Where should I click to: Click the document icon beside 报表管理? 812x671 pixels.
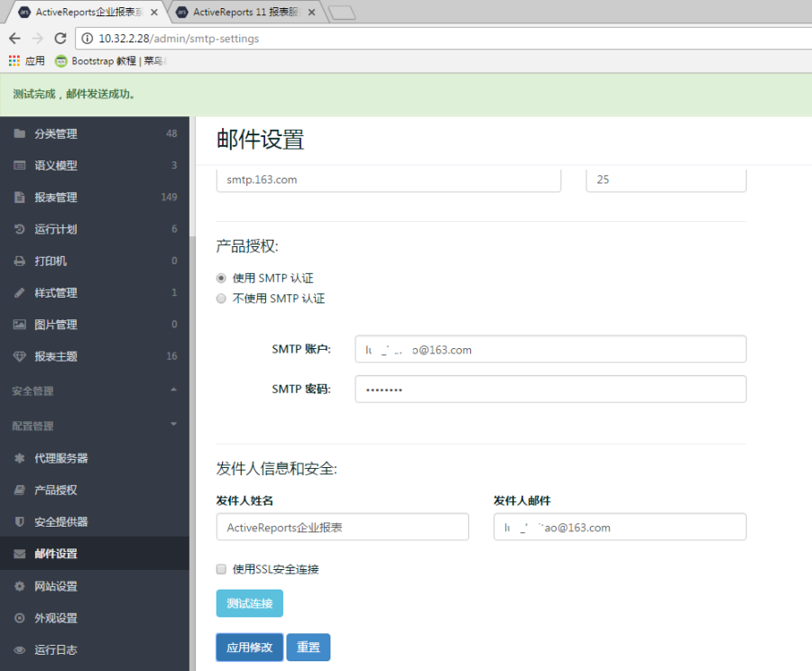19,198
